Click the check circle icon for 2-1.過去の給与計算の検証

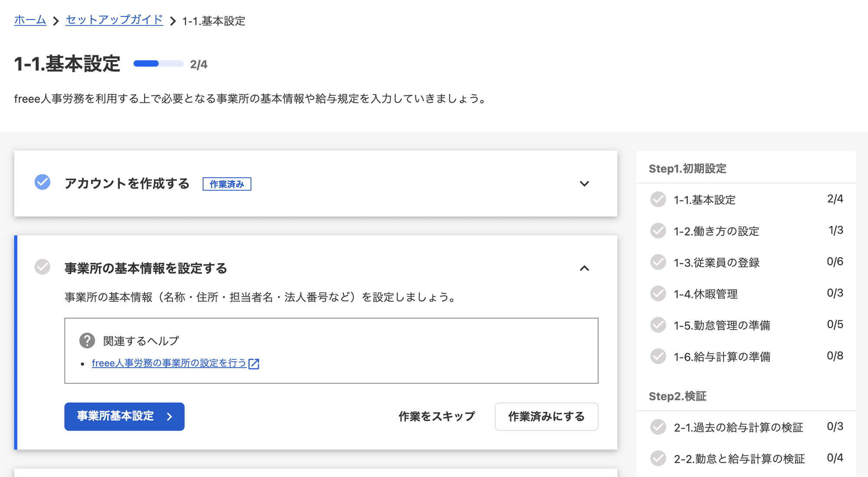(658, 427)
